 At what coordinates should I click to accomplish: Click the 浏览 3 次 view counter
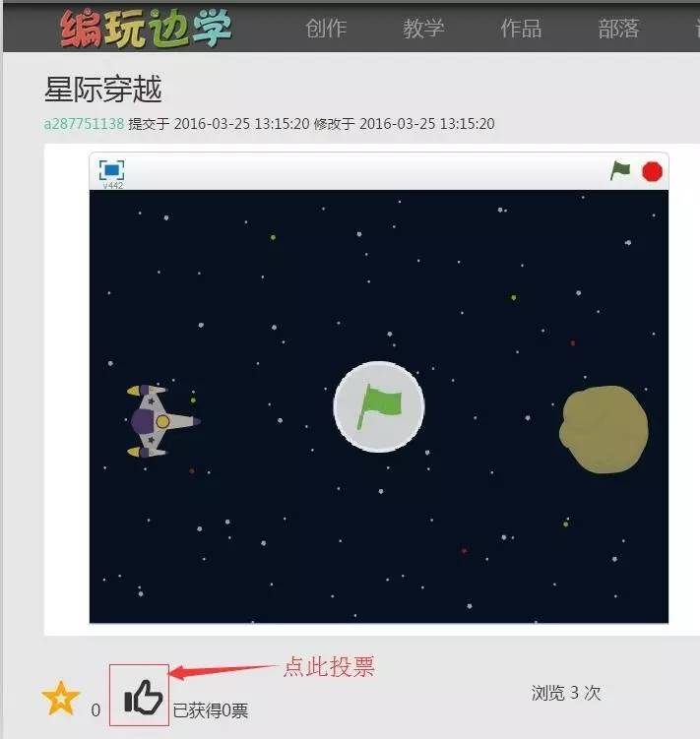[566, 693]
